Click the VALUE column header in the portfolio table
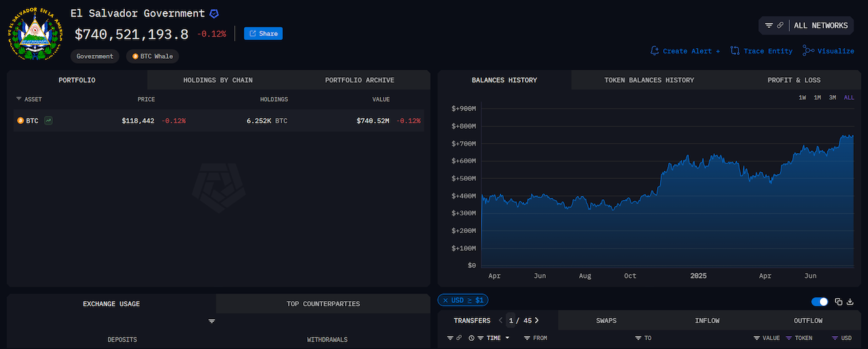 381,100
